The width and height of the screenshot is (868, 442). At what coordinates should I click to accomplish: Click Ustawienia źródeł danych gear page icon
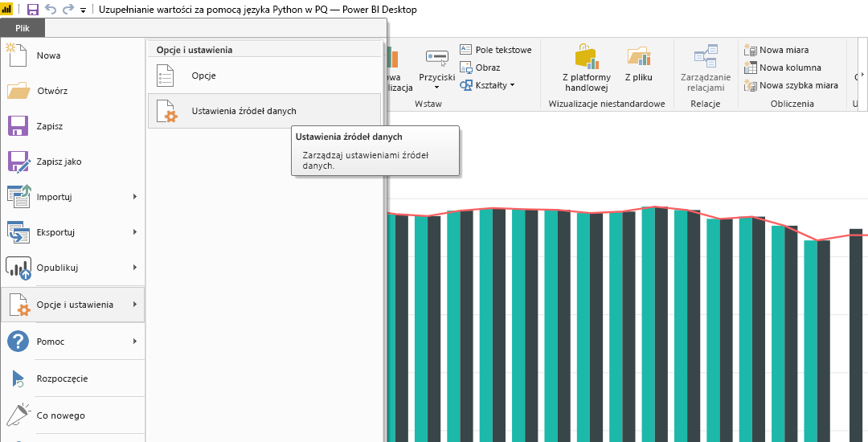click(166, 111)
